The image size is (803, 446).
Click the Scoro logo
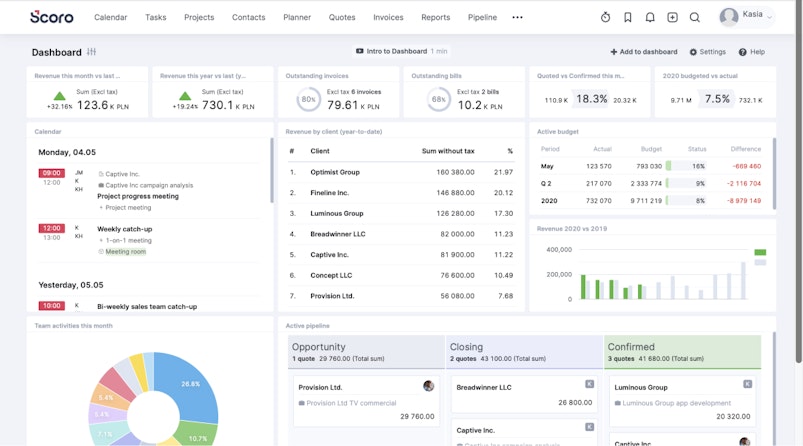(51, 17)
